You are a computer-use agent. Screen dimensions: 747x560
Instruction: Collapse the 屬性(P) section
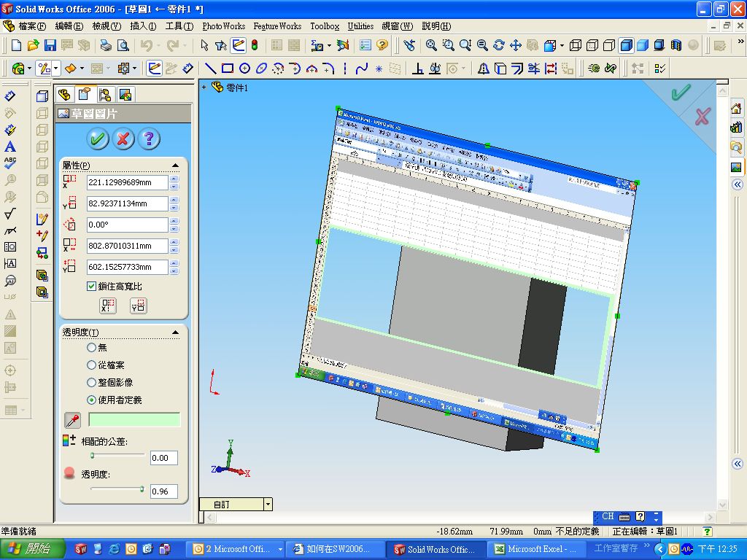pos(175,166)
